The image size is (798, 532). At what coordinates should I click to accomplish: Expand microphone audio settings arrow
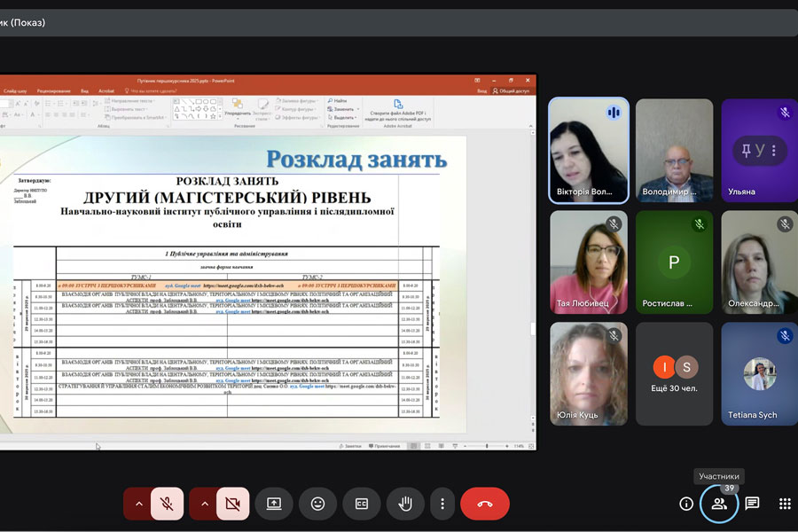tap(138, 504)
